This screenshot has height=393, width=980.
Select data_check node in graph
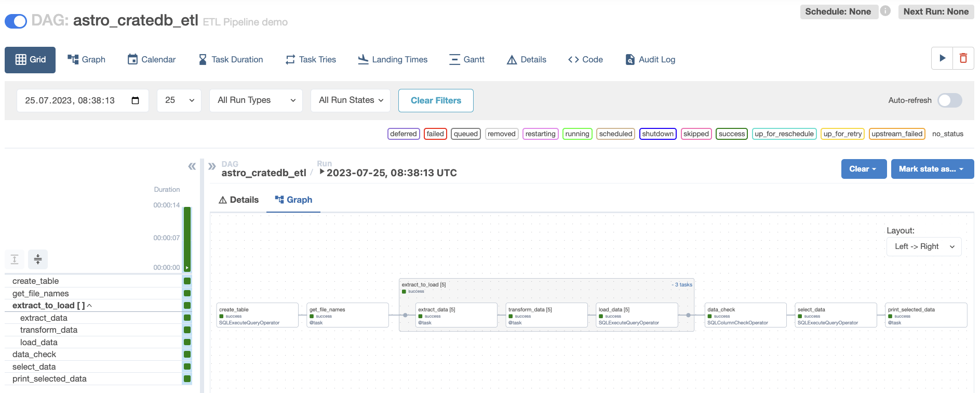coord(746,316)
